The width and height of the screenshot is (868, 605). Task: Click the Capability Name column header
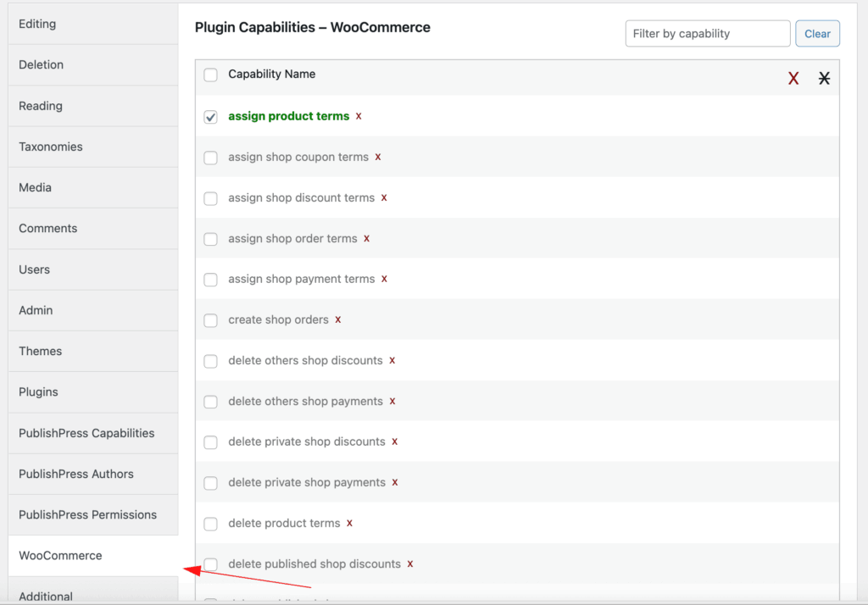tap(272, 75)
